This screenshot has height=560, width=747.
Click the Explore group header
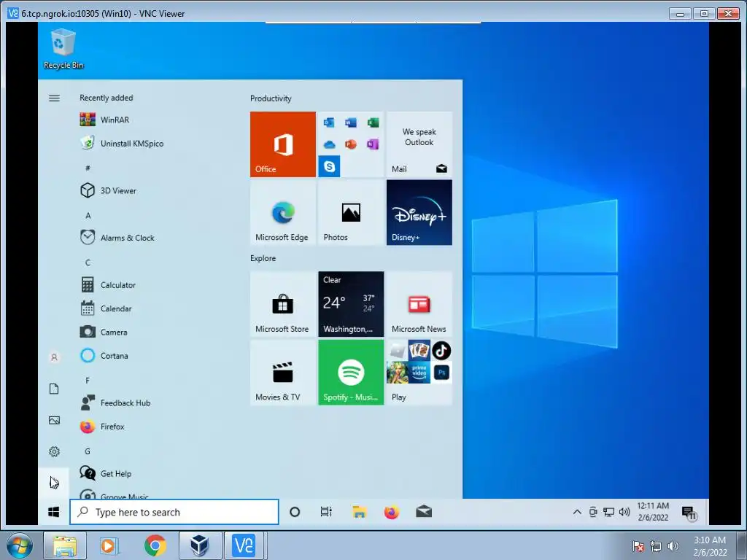(x=263, y=258)
